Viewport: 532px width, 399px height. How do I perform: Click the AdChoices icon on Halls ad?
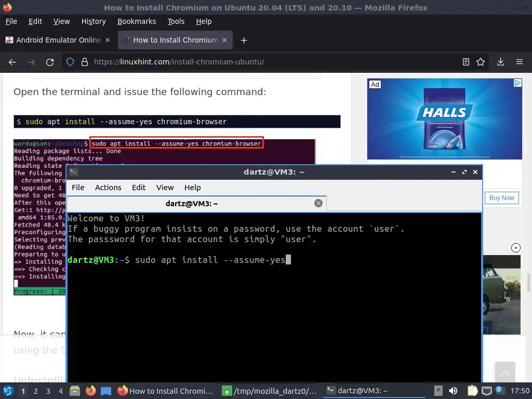[x=517, y=83]
